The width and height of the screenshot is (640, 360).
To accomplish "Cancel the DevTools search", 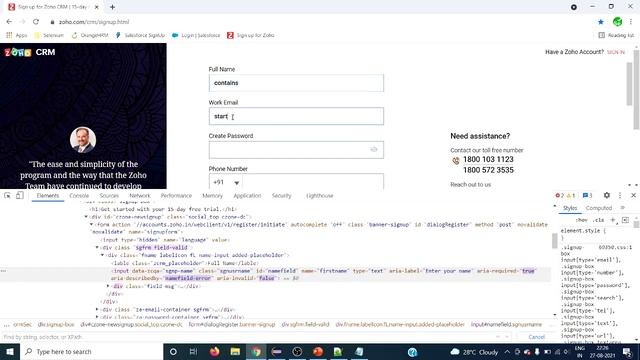I will pyautogui.click(x=536, y=337).
